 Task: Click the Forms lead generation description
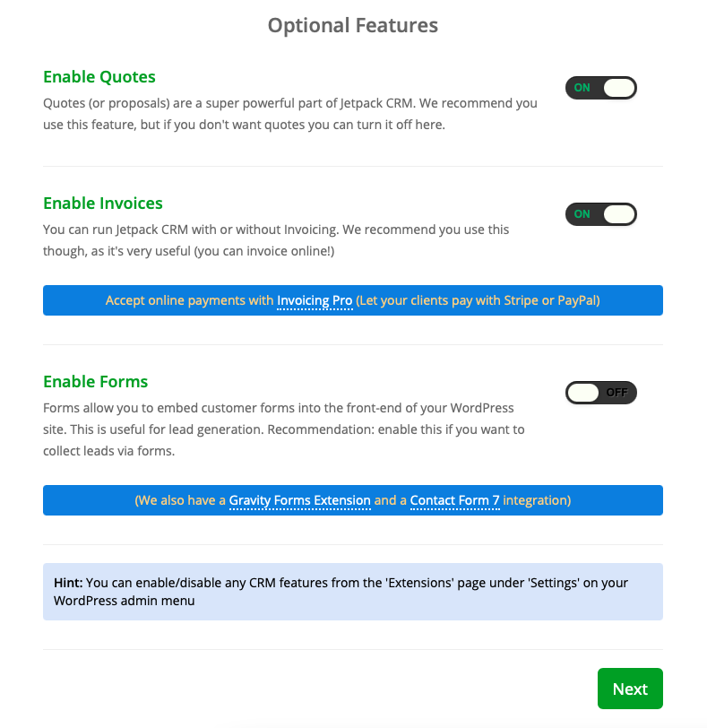283,429
